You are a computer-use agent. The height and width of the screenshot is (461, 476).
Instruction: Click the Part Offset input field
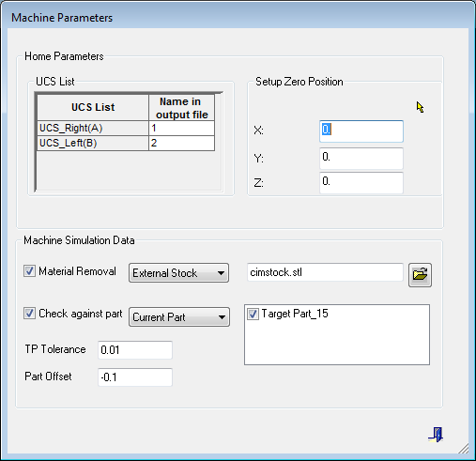pyautogui.click(x=135, y=377)
